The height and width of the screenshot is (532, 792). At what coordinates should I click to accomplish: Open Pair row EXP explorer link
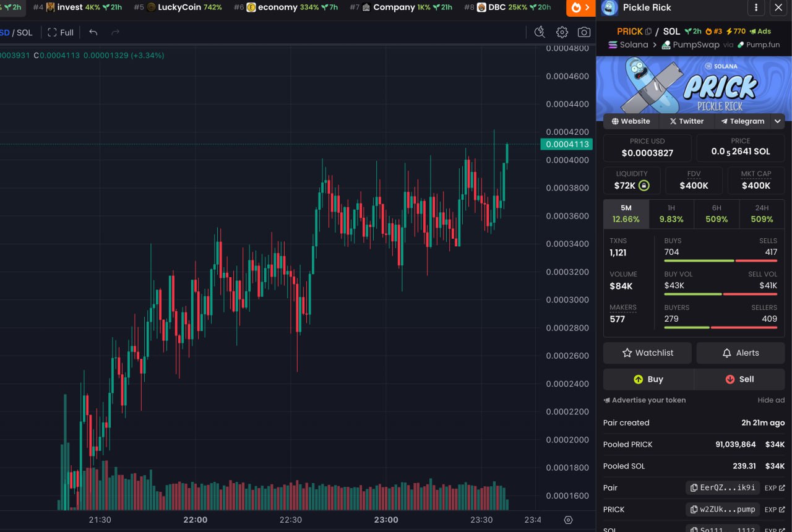tap(775, 487)
